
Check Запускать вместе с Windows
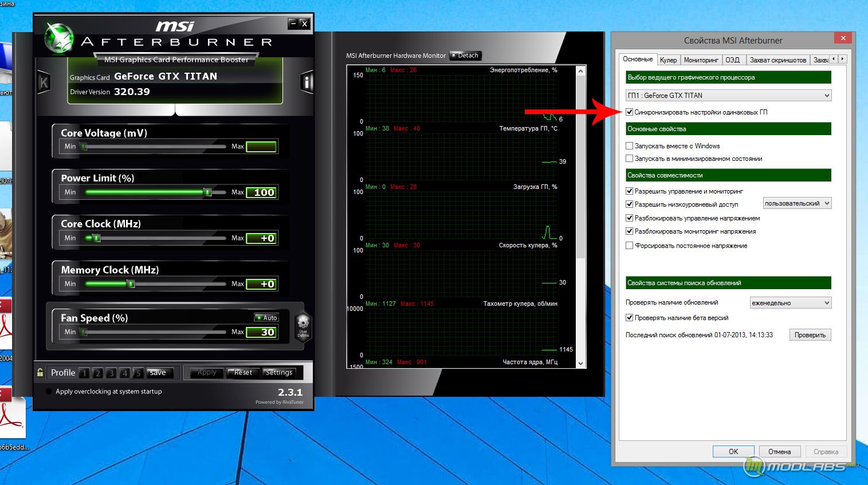click(x=630, y=146)
